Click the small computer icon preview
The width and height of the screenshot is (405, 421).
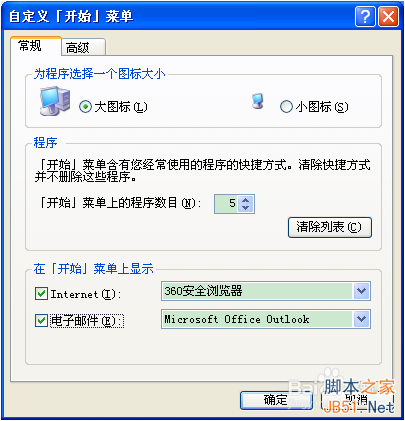pyautogui.click(x=258, y=101)
